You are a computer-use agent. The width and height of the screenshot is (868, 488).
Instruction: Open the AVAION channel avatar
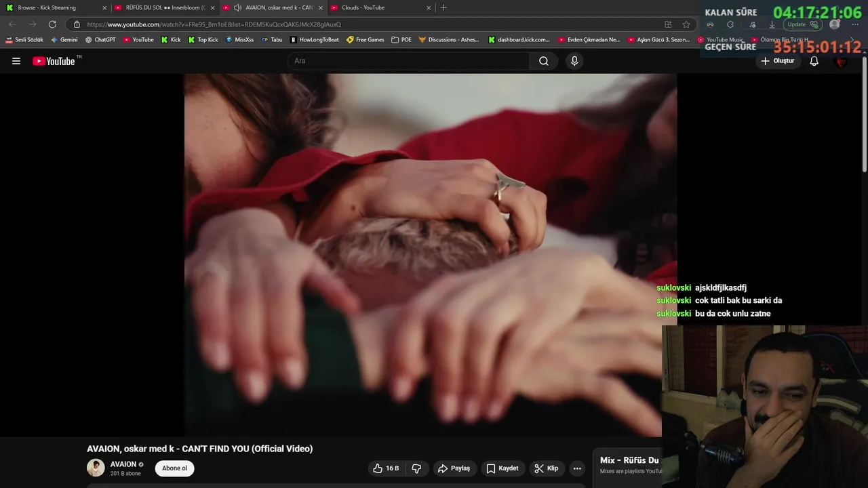pos(96,468)
